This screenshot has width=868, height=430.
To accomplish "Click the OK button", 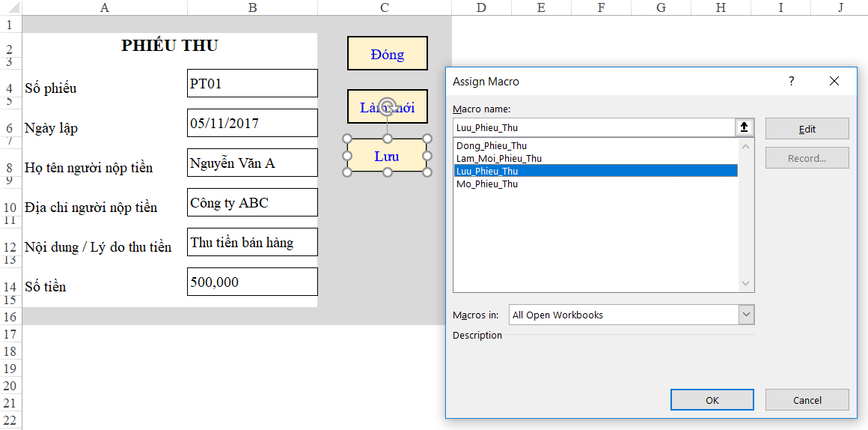I will [712, 400].
